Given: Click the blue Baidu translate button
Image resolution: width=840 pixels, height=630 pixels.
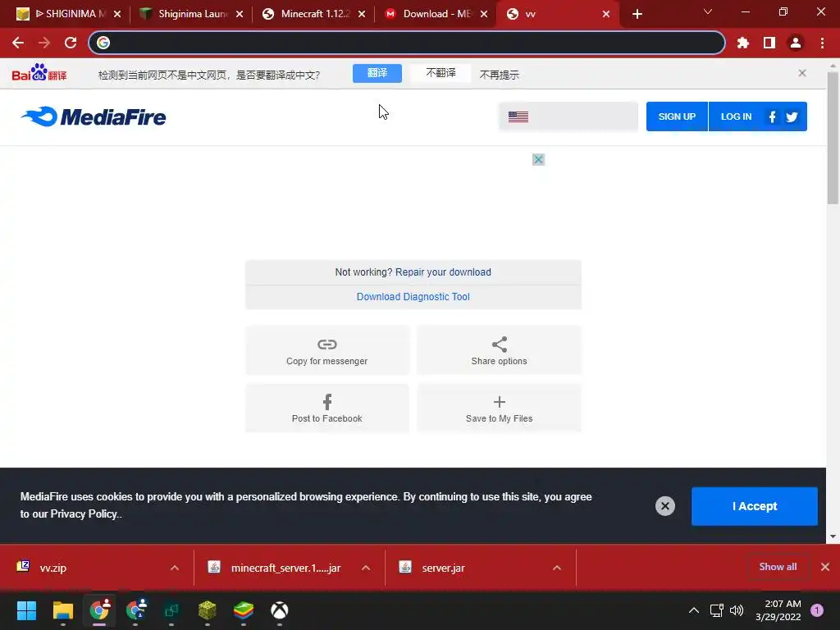Looking at the screenshot, I should click(x=377, y=73).
